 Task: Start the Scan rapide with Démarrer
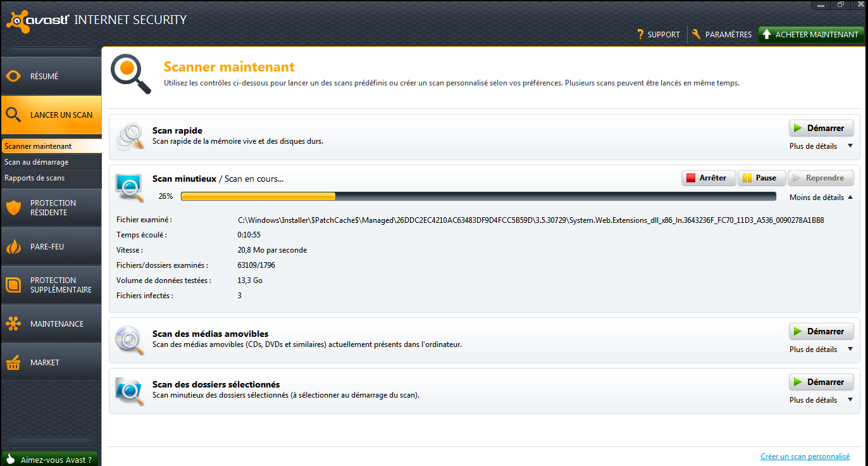821,128
